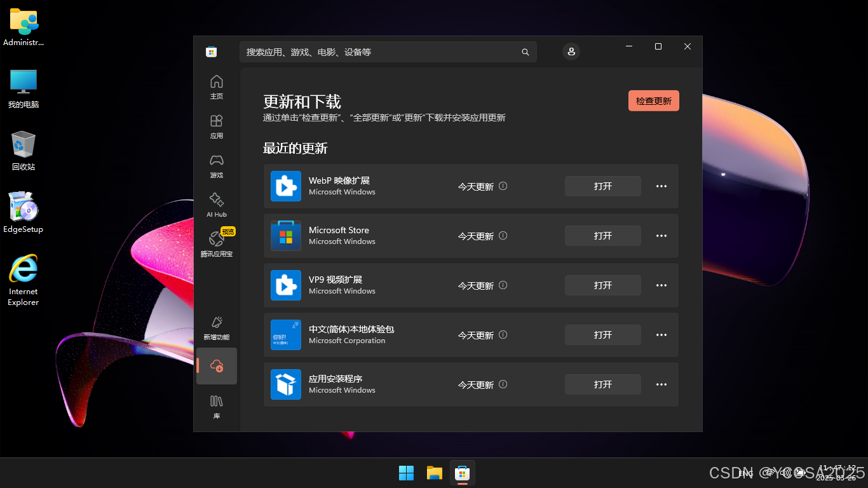Open 中文(简体)本地体验包 with 打开 button

(x=603, y=335)
